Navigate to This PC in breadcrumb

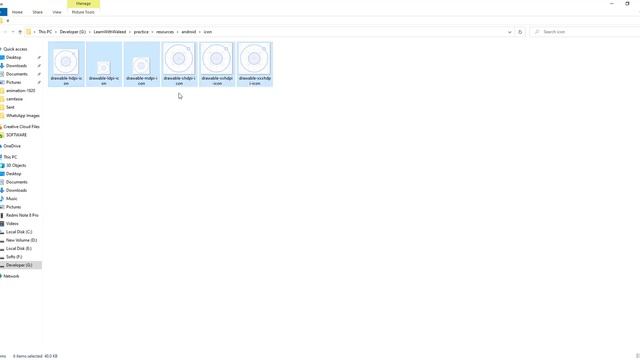(45, 32)
